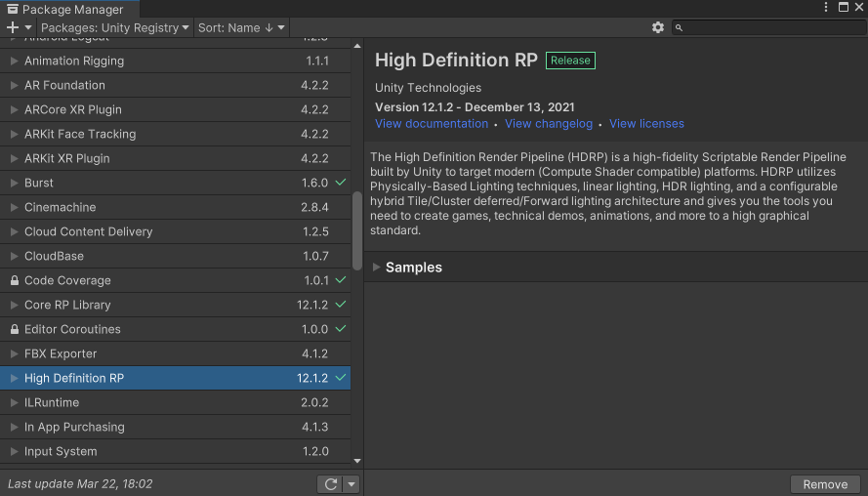This screenshot has width=868, height=496.
Task: Click the package search field
Action: coord(766,28)
